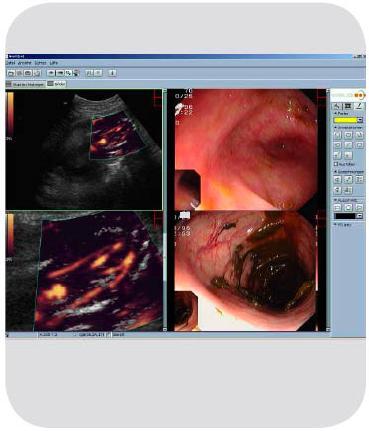
Task: Open the yellow color dropdown arrow
Action: click(x=360, y=120)
